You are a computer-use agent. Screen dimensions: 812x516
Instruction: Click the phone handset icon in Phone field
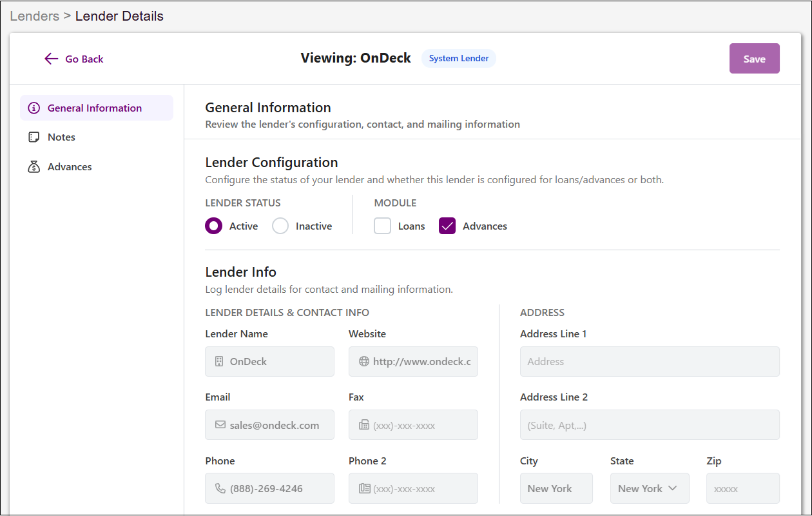[x=220, y=488]
